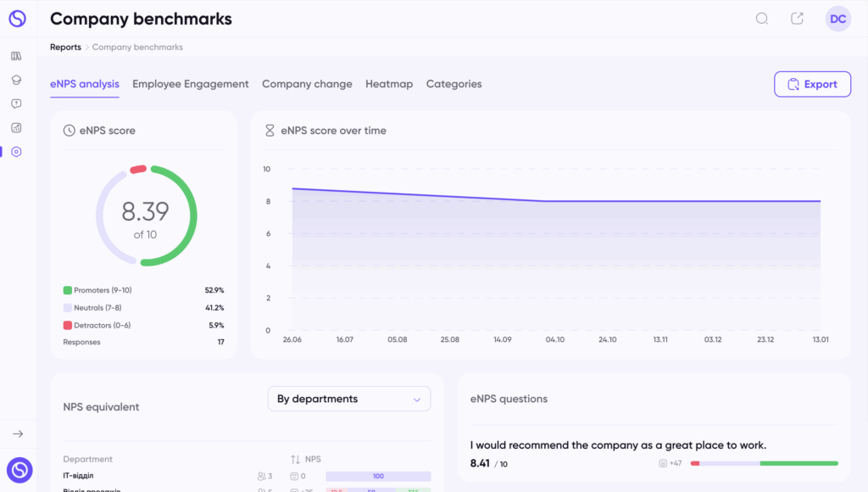Click the eNPS line chart at 04.10
The width and height of the screenshot is (868, 492).
[x=554, y=201]
